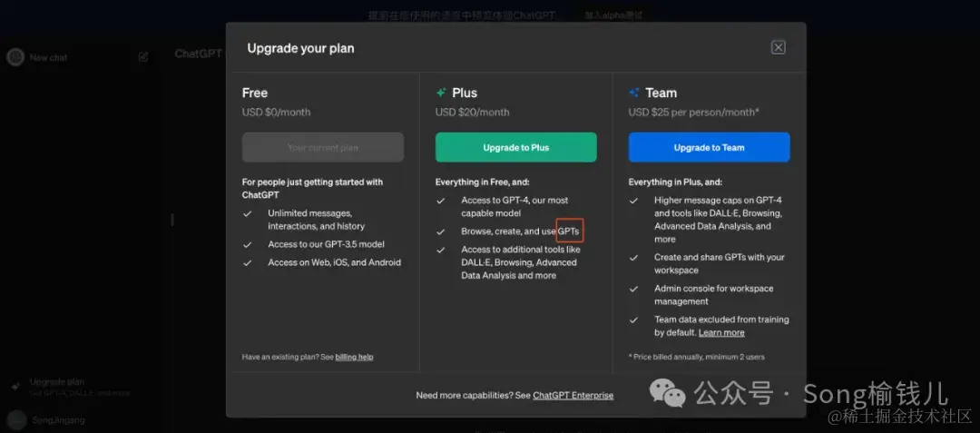Click Price billed annually, minimum 2 users note
This screenshot has width=980, height=433.
[x=696, y=357]
